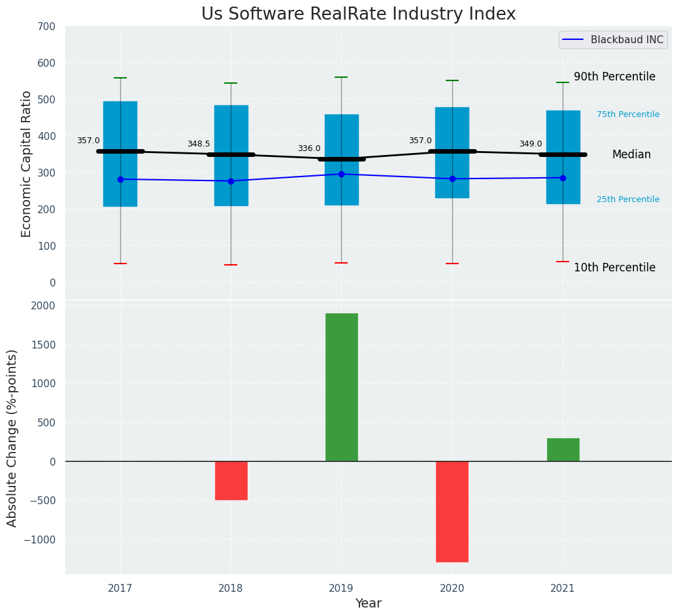Select Blackbaud's blue data point for 2019

click(341, 174)
